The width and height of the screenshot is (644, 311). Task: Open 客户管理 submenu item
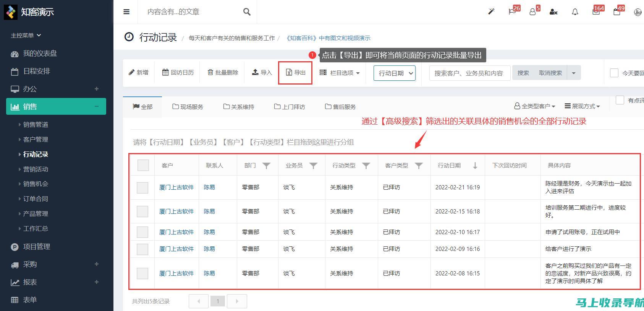point(36,139)
